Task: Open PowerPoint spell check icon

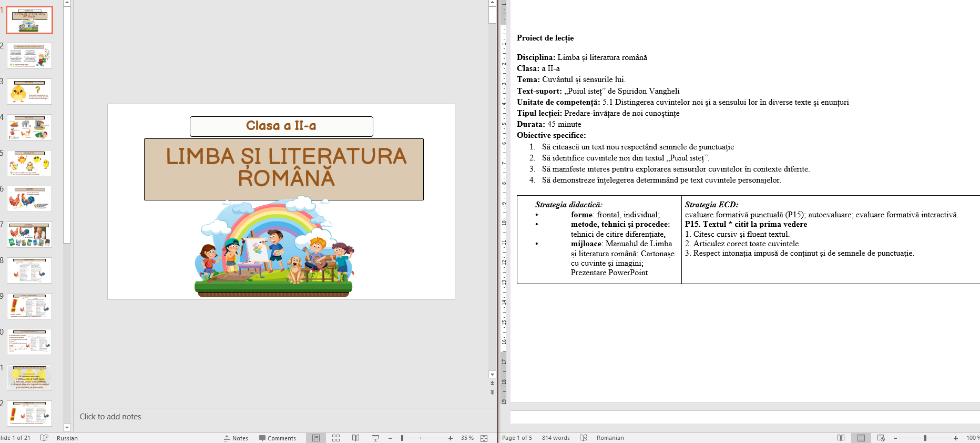Action: [44, 438]
